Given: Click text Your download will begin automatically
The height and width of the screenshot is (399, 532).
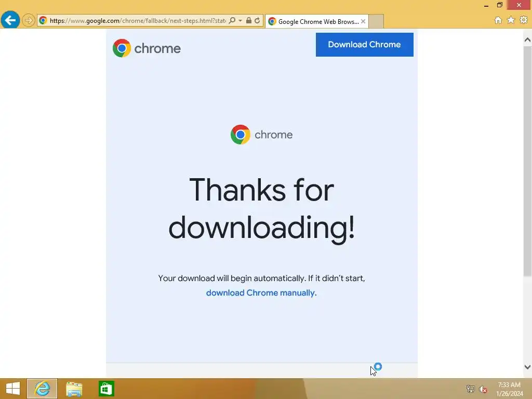Looking at the screenshot, I should pos(232,278).
